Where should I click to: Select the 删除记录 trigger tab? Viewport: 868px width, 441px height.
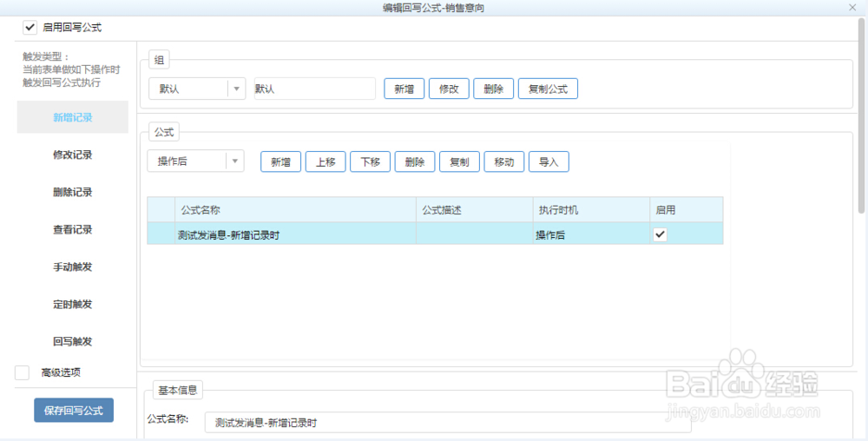coord(73,192)
